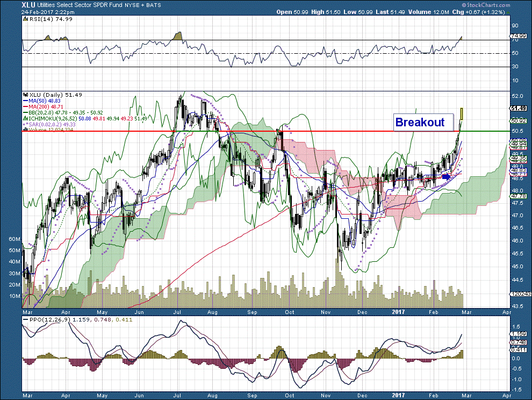
Task: Click the 90 label on RSI axis
Action: click(x=515, y=26)
